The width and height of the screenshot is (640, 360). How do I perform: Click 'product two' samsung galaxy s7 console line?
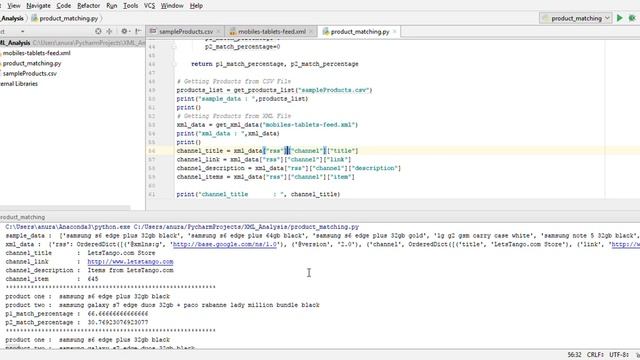click(162, 305)
